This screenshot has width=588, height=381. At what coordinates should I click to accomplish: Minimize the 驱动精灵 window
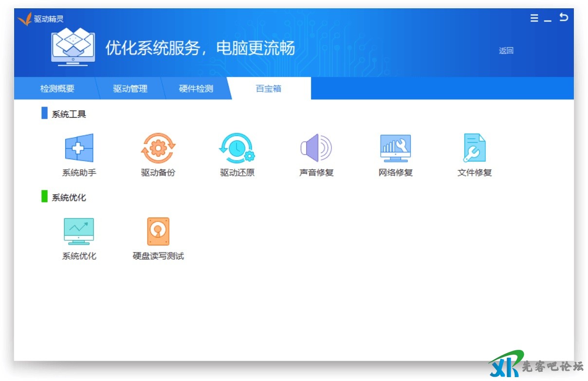[548, 19]
